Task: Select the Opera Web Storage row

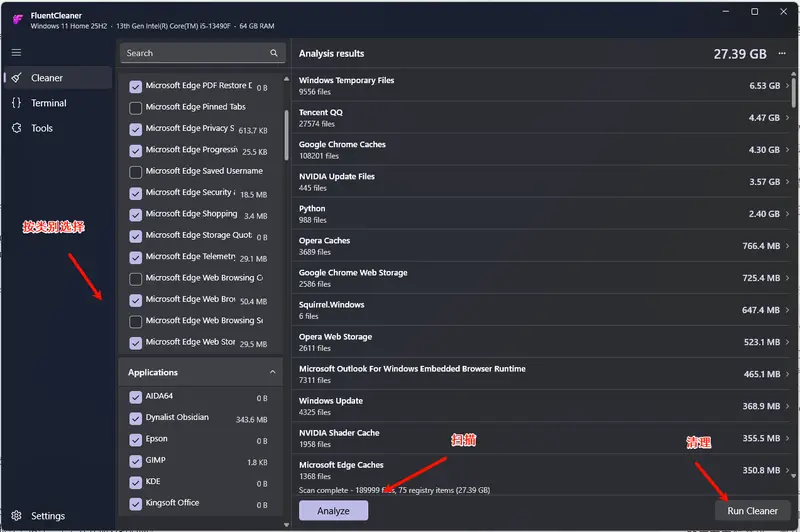Action: [543, 342]
